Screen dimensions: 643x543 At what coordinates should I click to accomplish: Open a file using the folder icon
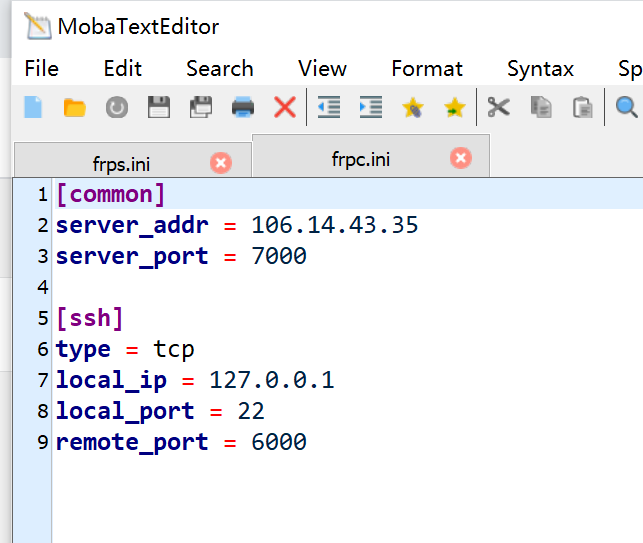tap(75, 108)
